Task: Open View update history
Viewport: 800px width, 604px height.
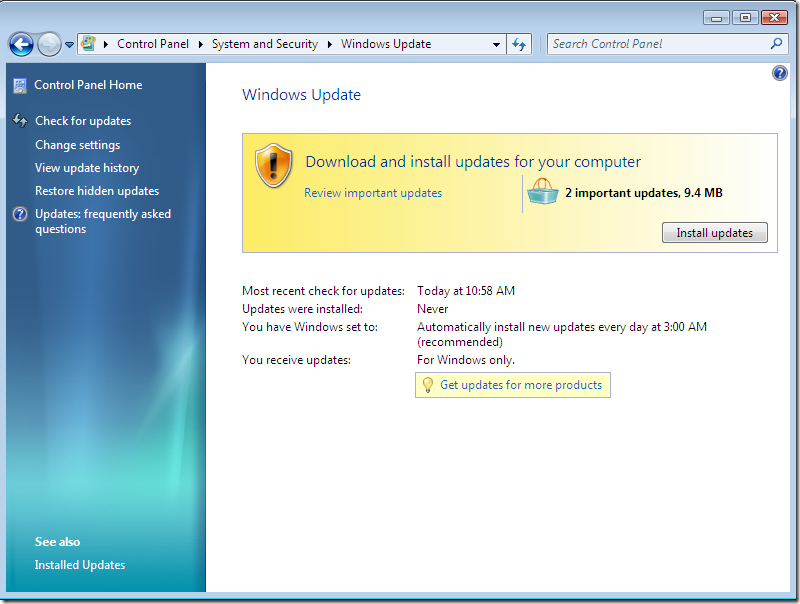Action: tap(87, 168)
